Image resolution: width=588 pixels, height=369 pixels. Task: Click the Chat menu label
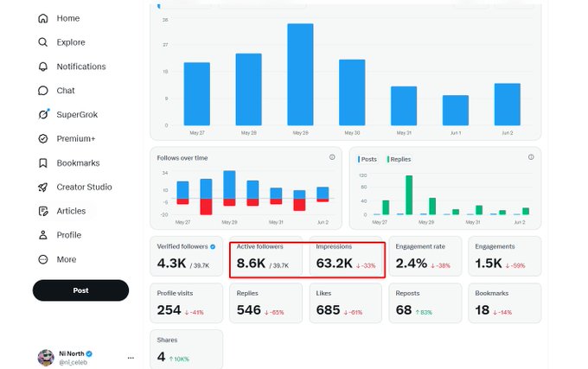(66, 91)
